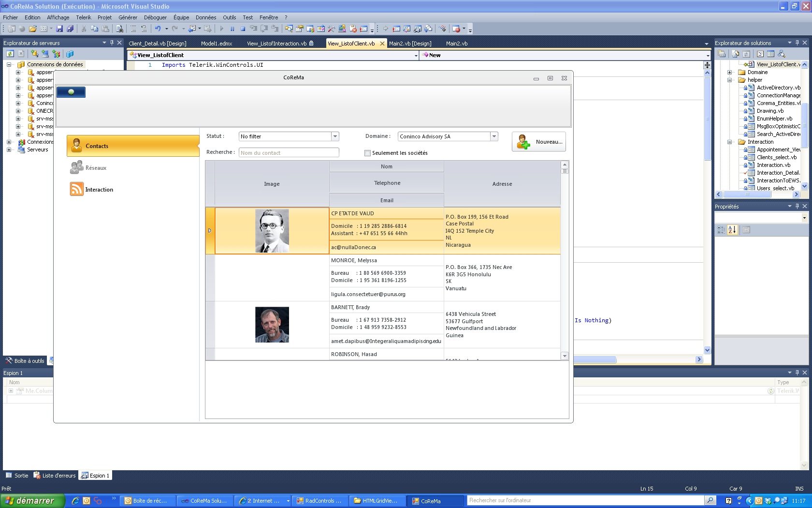This screenshot has height=508, width=812.
Task: Open Drawing.vb in solution explorer
Action: (x=770, y=111)
